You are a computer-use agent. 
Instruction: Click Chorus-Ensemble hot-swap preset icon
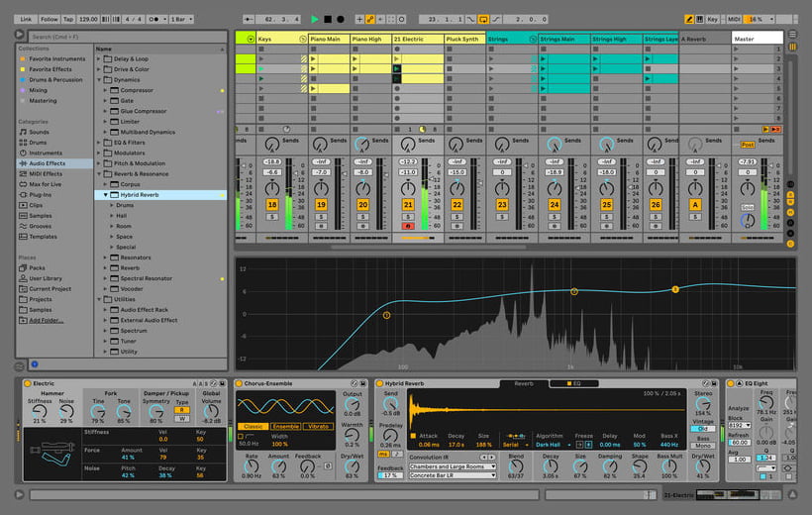click(x=355, y=383)
